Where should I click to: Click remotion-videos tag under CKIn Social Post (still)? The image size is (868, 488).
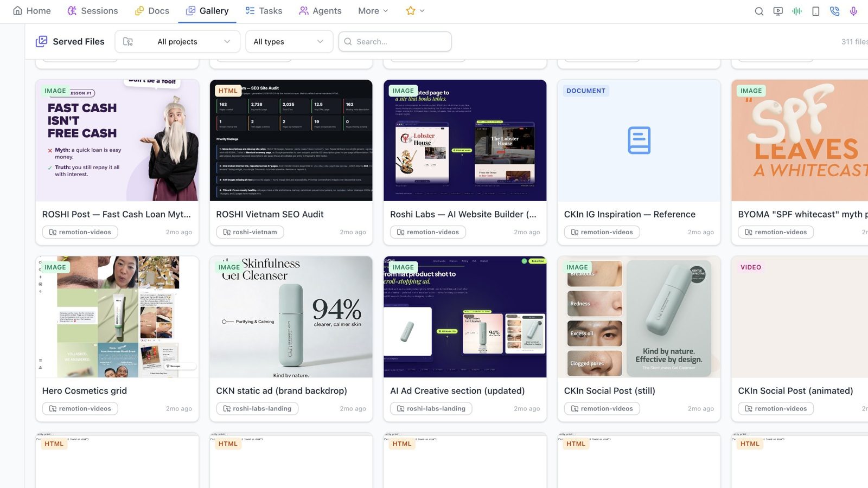pyautogui.click(x=602, y=408)
